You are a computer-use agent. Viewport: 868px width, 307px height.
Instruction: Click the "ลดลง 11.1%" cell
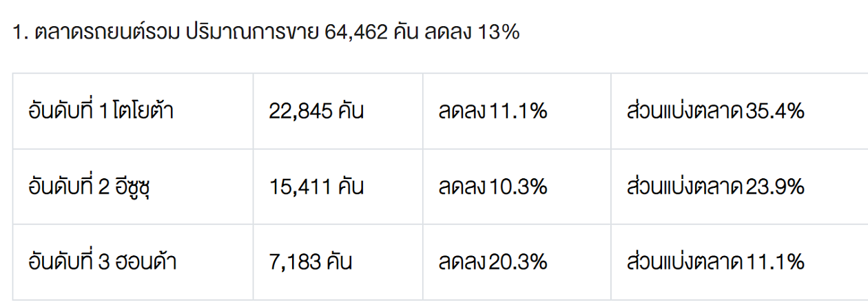493,111
